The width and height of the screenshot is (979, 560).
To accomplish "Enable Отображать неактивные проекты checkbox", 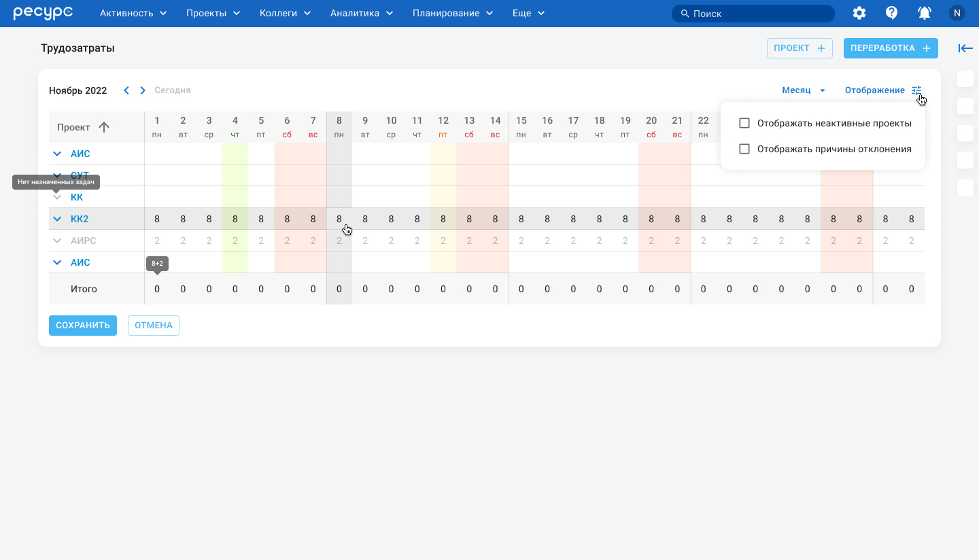I will pos(744,124).
